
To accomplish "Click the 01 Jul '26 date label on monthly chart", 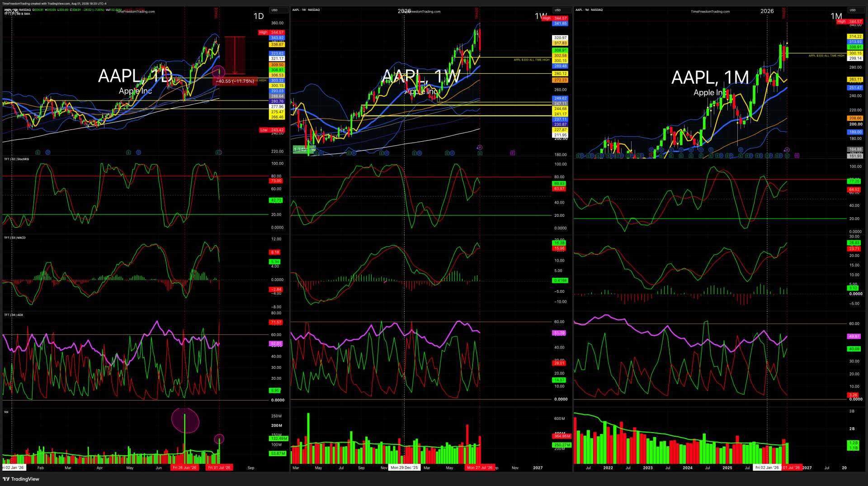I will pyautogui.click(x=791, y=467).
